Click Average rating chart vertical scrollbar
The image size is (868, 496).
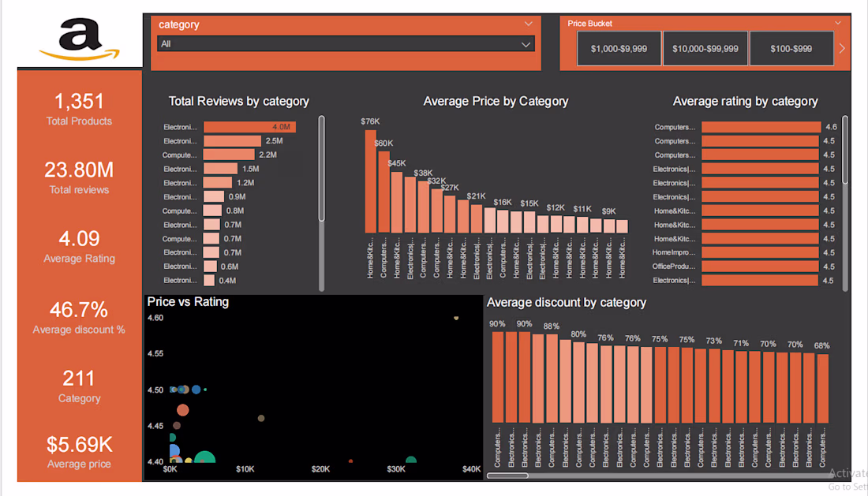click(845, 149)
